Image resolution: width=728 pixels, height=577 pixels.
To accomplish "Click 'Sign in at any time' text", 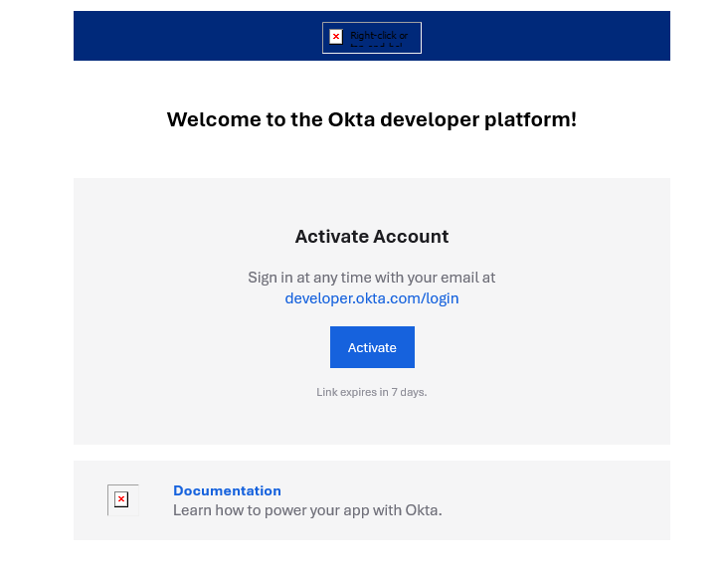I will click(x=309, y=278).
